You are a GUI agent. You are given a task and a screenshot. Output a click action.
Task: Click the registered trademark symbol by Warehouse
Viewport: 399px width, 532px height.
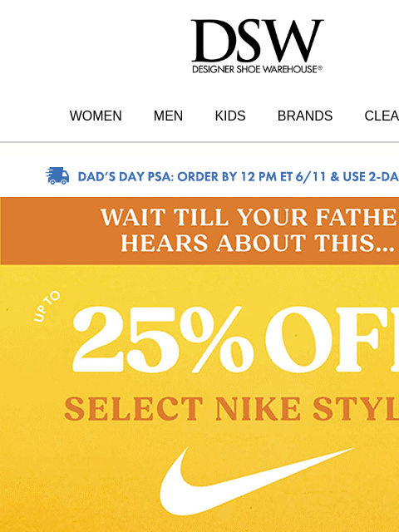tap(319, 67)
